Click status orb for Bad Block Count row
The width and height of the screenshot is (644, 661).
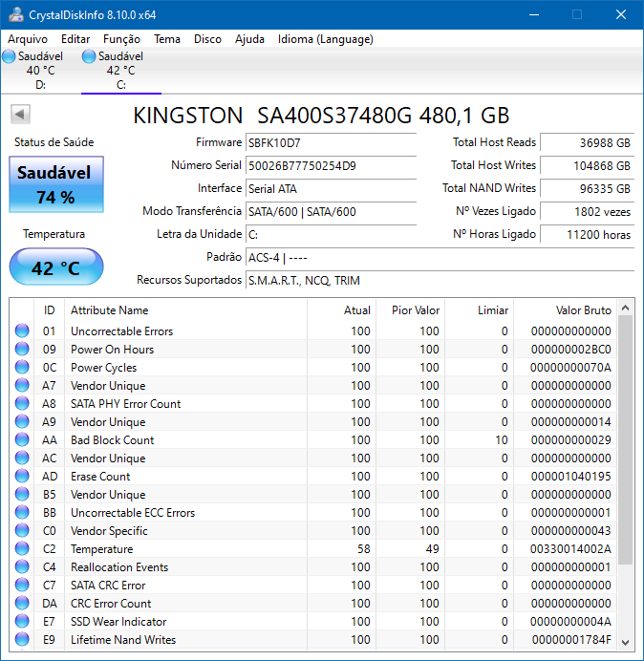[x=22, y=439]
